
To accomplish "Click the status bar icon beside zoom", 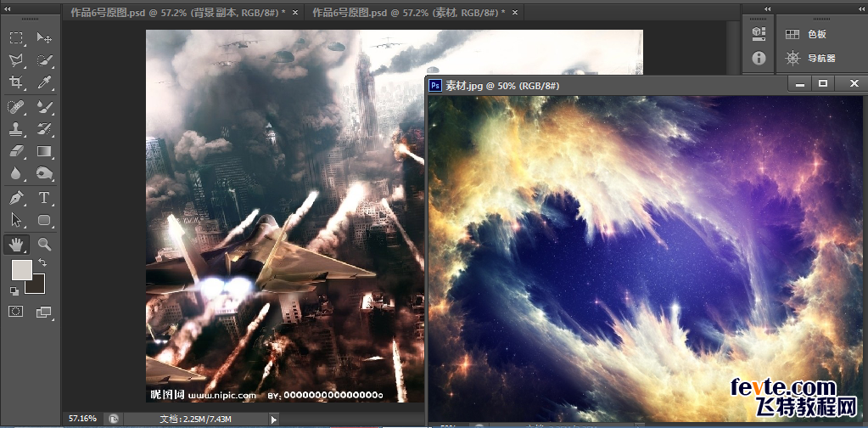I will pos(113,419).
